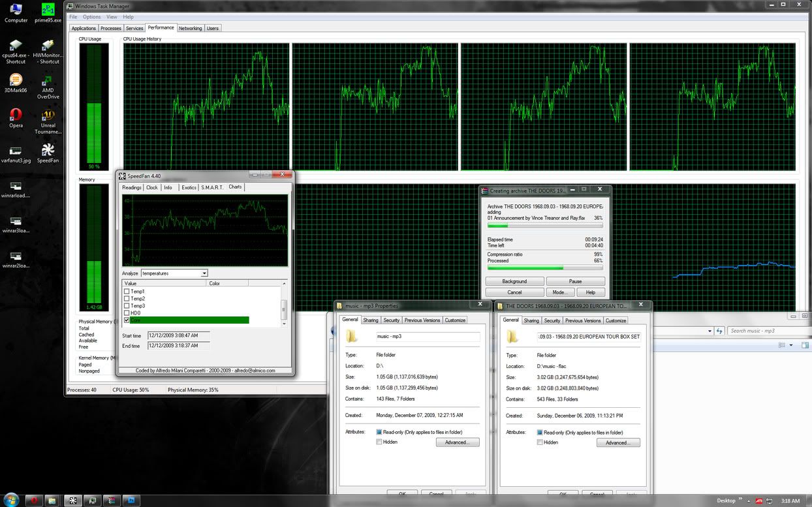Open the Explorer address bar dropdown arrow
This screenshot has height=507, width=812.
click(710, 331)
